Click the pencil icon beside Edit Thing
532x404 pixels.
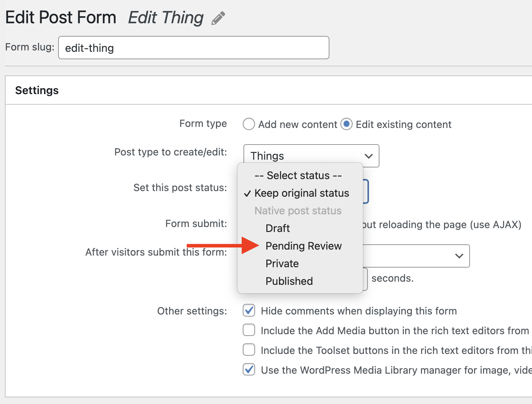(218, 18)
